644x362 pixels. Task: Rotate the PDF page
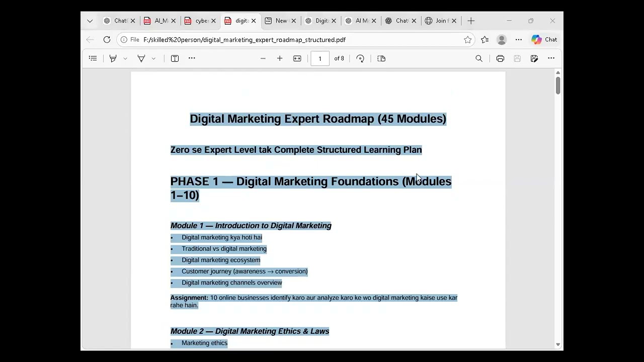point(360,58)
